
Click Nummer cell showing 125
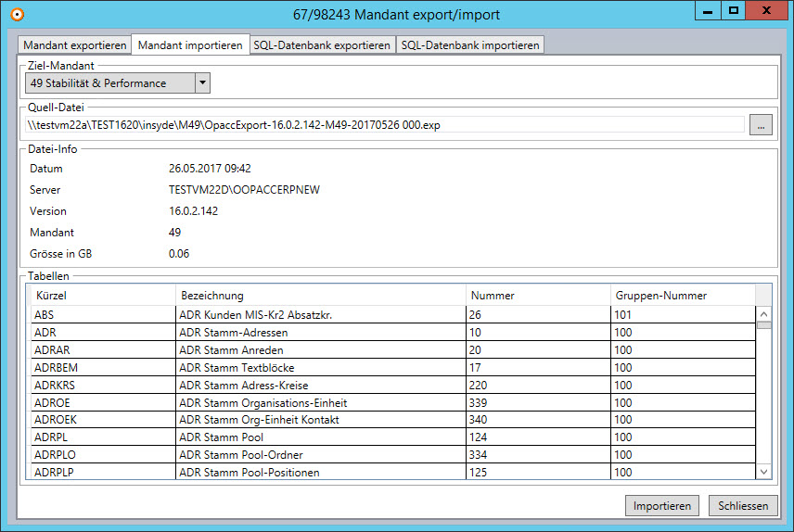[x=538, y=472]
